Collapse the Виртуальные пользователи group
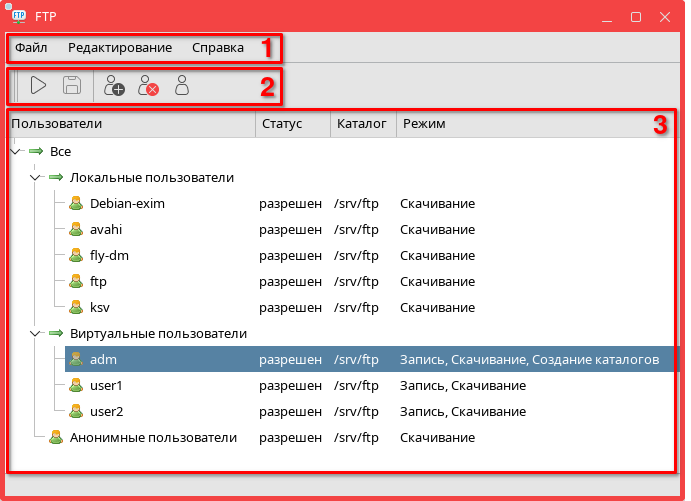The image size is (691, 501). (x=35, y=334)
